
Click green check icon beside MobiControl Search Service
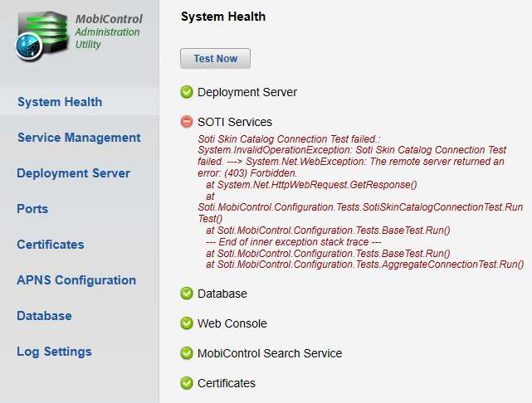click(x=187, y=353)
